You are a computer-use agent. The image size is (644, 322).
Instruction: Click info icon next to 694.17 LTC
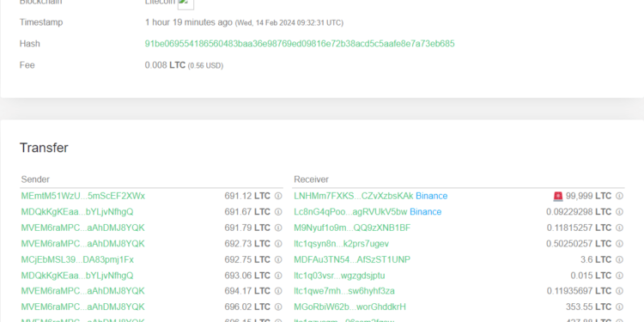coord(278,291)
